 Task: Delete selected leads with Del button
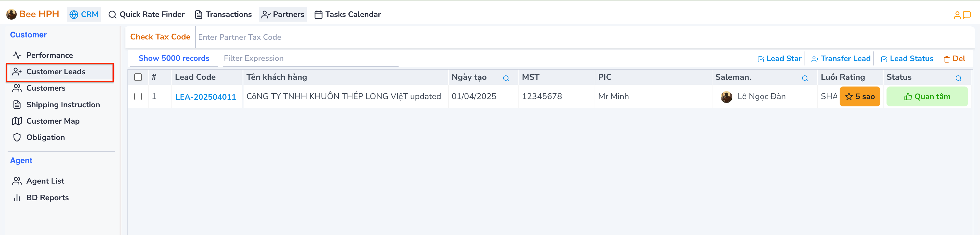click(955, 59)
